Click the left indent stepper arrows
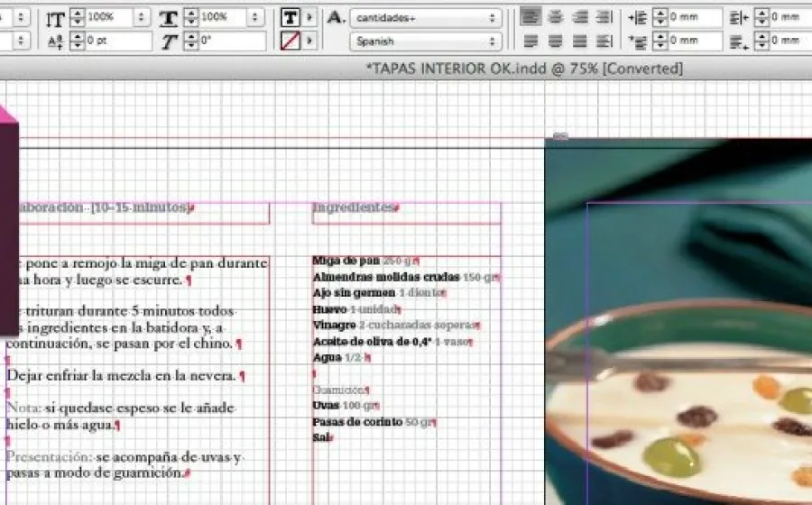Image resolution: width=812 pixels, height=505 pixels. point(660,18)
